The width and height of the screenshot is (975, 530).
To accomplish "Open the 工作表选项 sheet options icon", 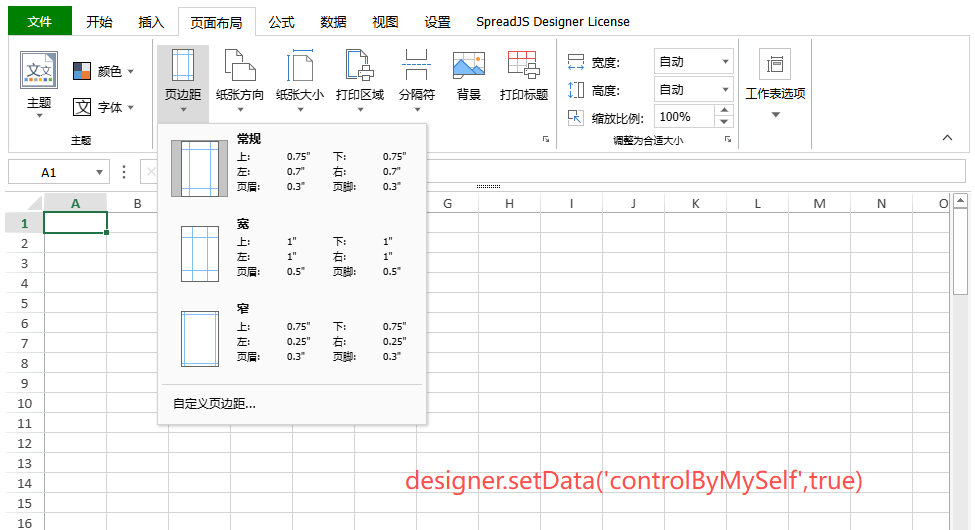I will (x=775, y=64).
